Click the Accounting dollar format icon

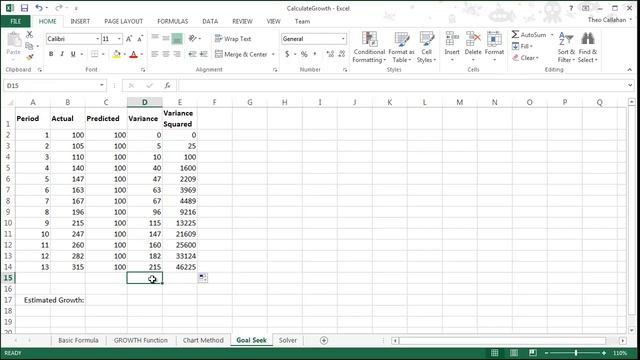[287, 54]
